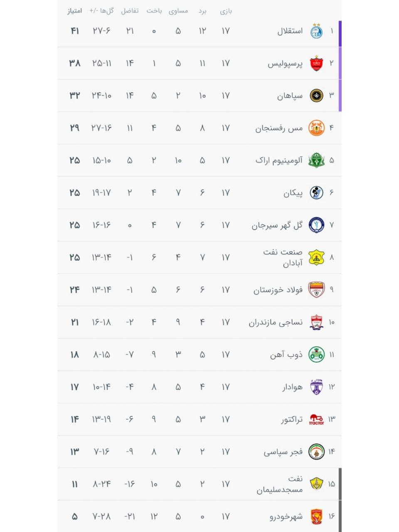
Task: Open team name نفت مسجدسلیمان
Action: (280, 485)
